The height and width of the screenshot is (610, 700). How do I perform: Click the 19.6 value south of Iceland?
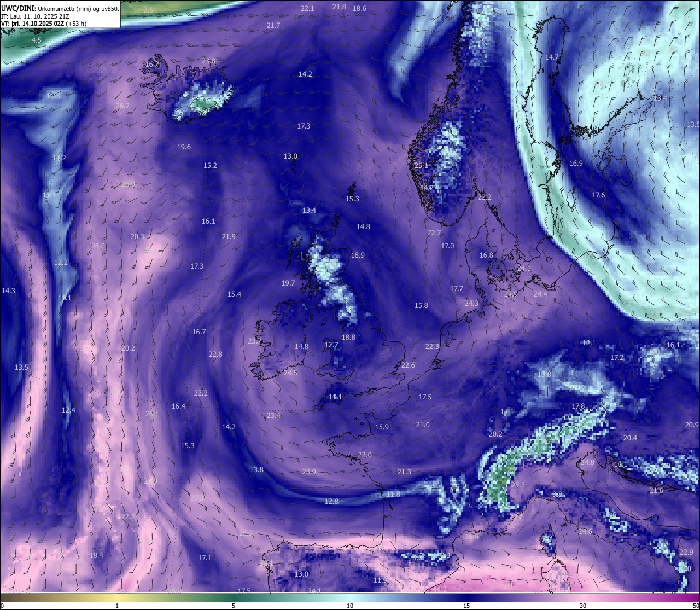coord(184,147)
